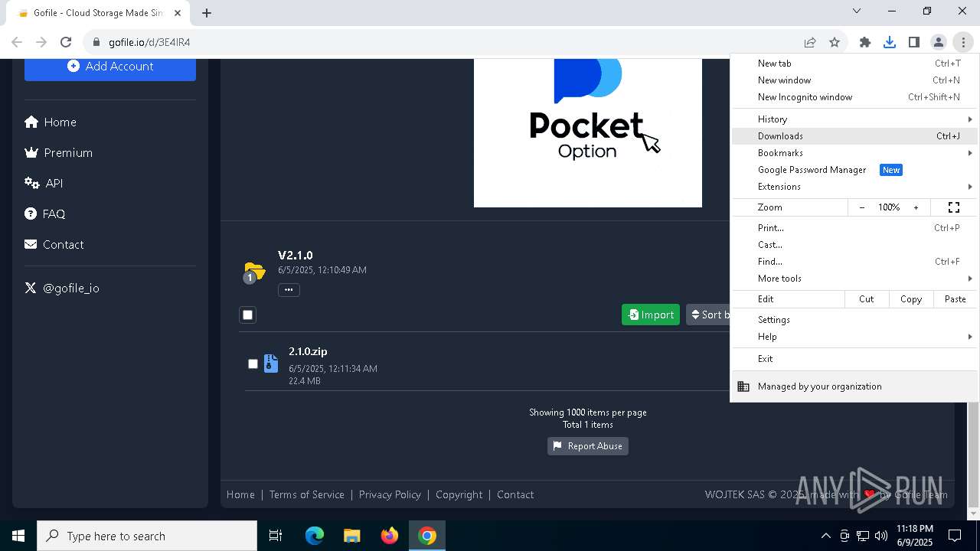
Task: Open Premium in the sidebar
Action: click(x=59, y=153)
